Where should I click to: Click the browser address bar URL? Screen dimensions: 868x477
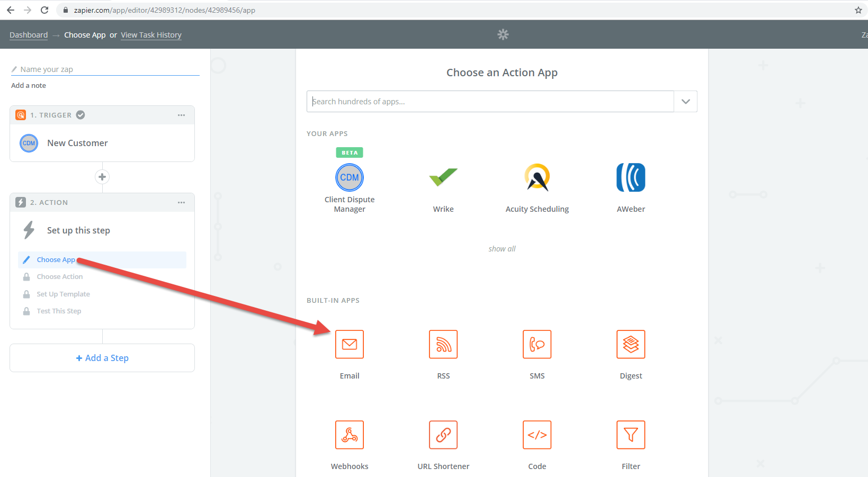tap(165, 10)
